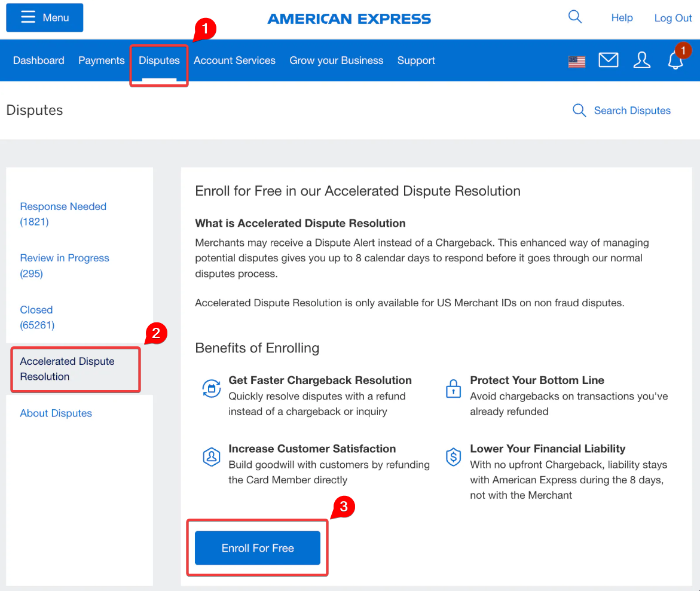Click 'Enroll for Free in our Accelerated Dispute Resolution' heading

coord(357,191)
